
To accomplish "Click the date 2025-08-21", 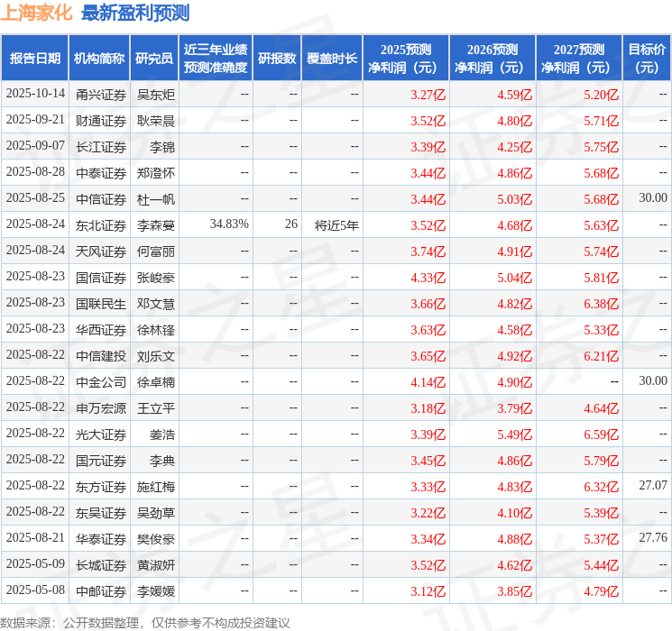I will pyautogui.click(x=35, y=538).
